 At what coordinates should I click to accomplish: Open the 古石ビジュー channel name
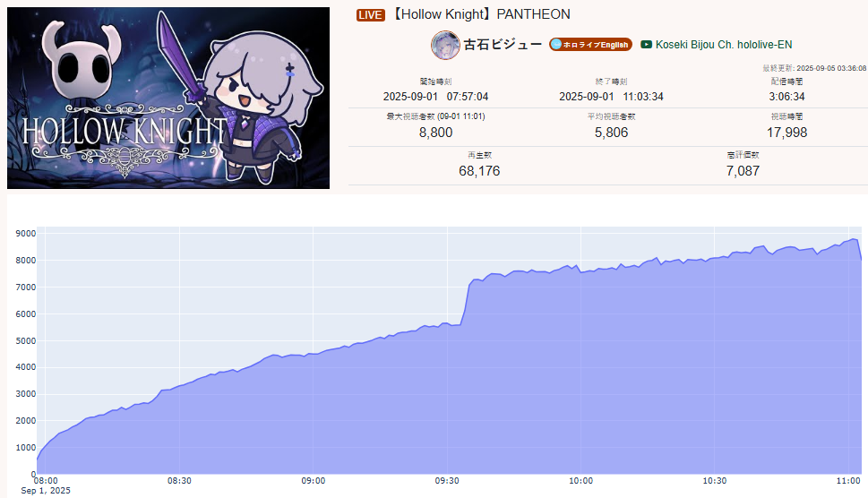tap(503, 45)
